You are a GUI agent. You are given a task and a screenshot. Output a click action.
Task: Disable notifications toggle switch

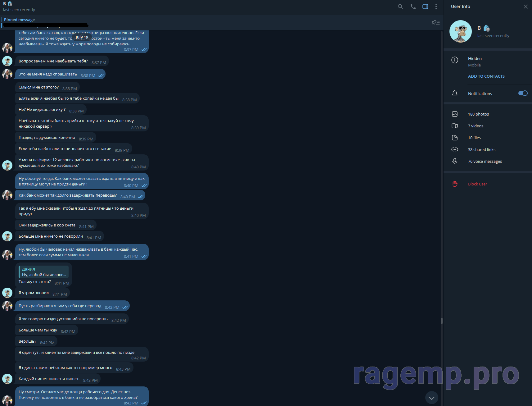[523, 94]
